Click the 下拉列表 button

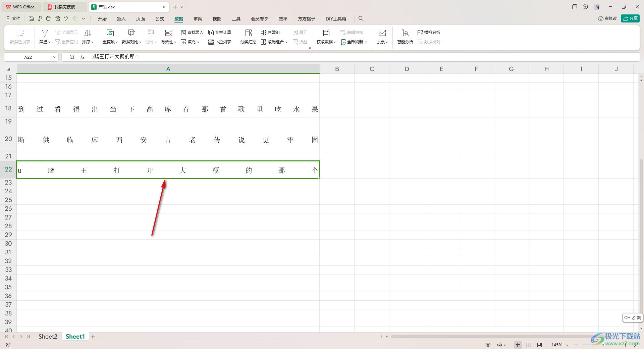point(220,42)
